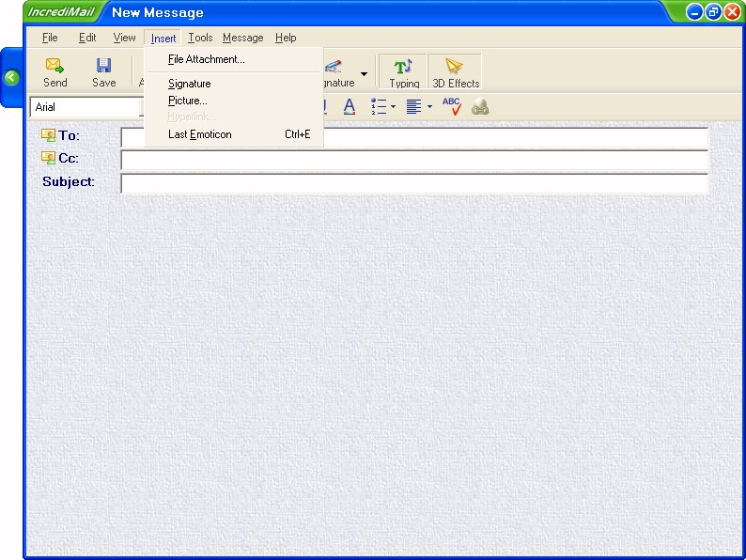Open the View menu

(124, 38)
